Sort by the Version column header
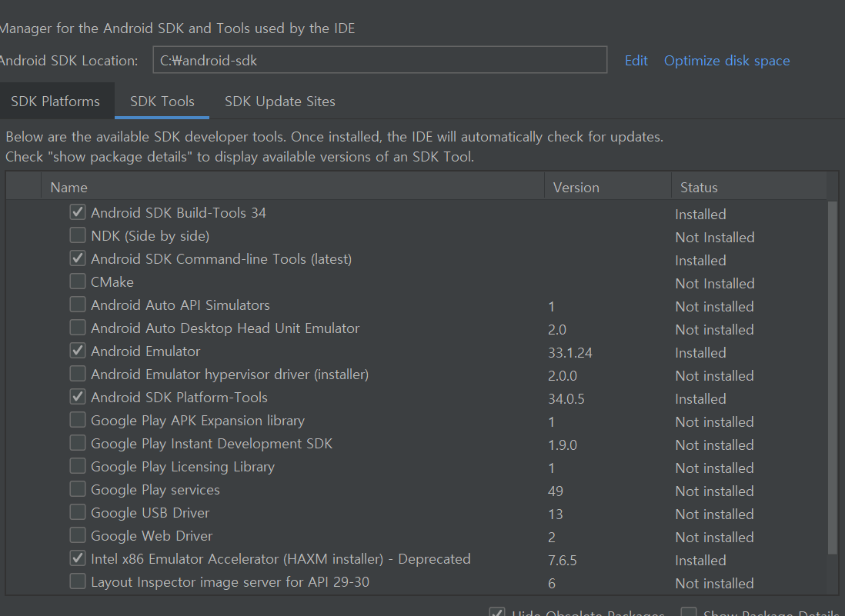The height and width of the screenshot is (616, 845). (x=608, y=187)
